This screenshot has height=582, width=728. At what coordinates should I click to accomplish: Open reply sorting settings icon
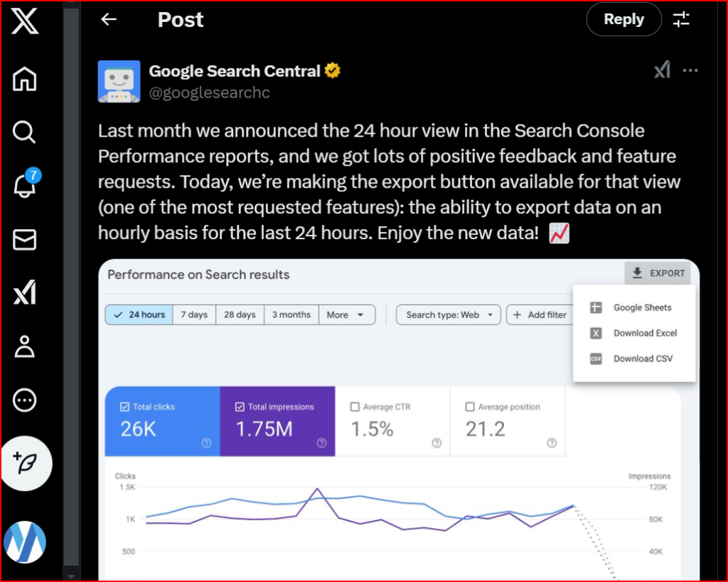click(681, 19)
